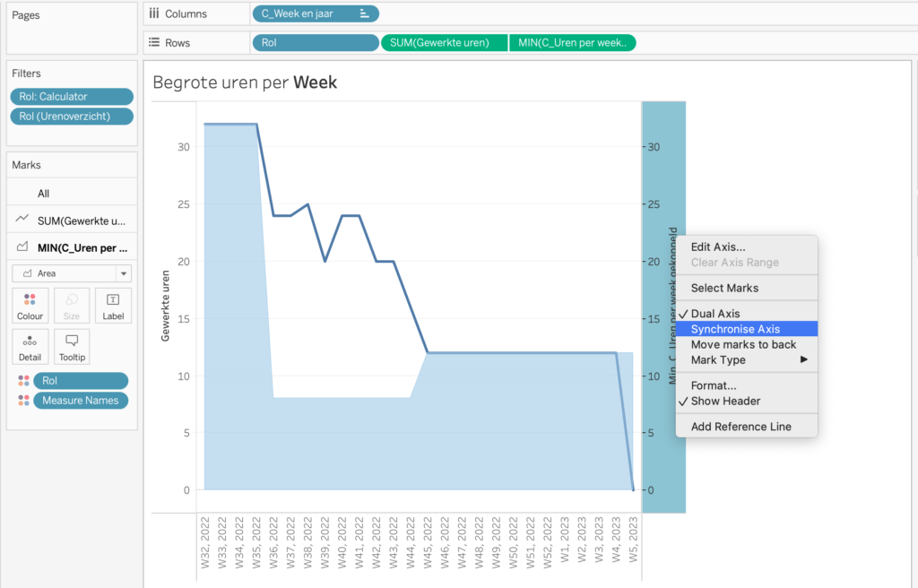Image resolution: width=918 pixels, height=588 pixels.
Task: Click the Label mark card button
Action: [113, 306]
